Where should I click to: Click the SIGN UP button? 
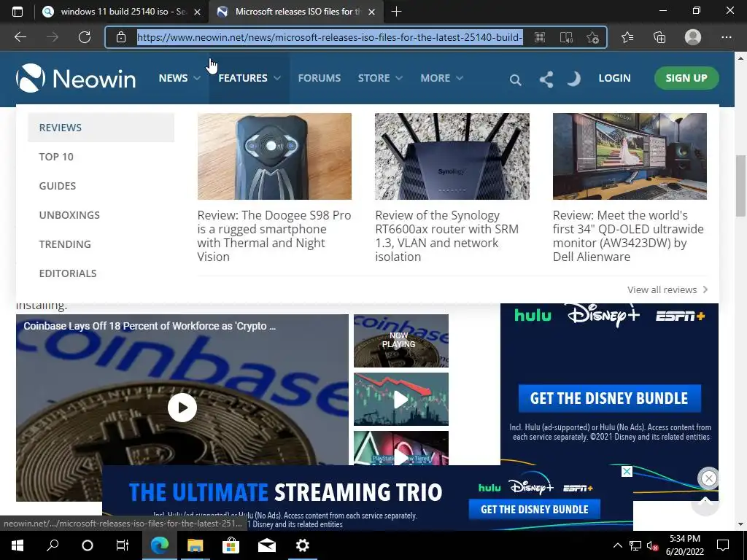686,78
